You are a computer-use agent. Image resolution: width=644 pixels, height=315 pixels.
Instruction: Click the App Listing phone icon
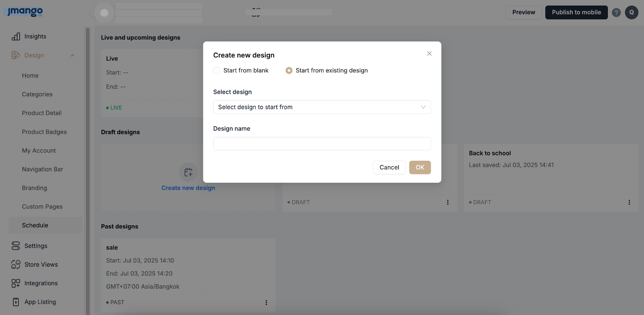point(16,302)
